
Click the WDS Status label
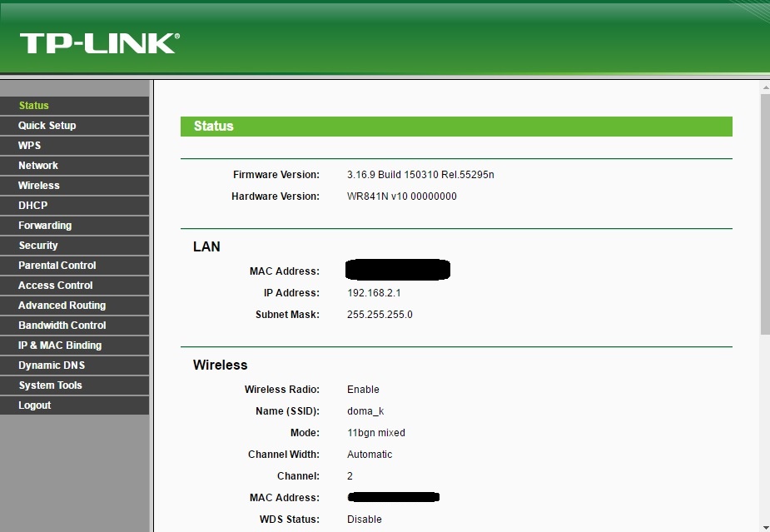(289, 520)
